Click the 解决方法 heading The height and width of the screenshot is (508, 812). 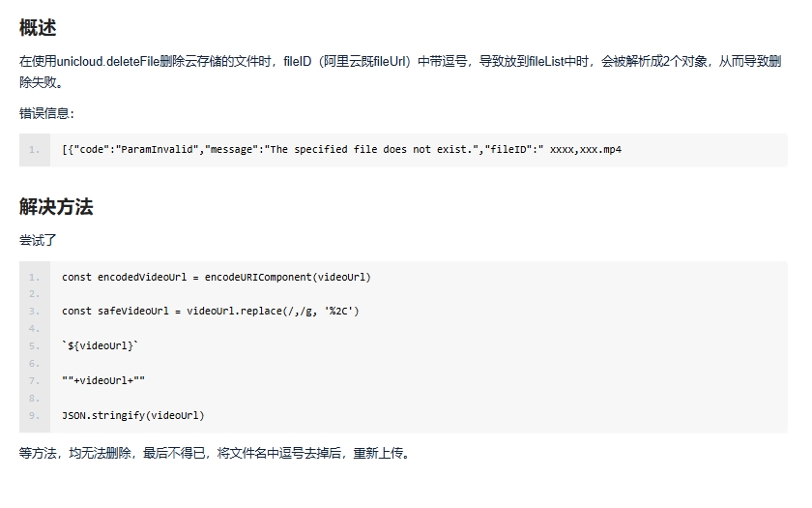(x=56, y=207)
